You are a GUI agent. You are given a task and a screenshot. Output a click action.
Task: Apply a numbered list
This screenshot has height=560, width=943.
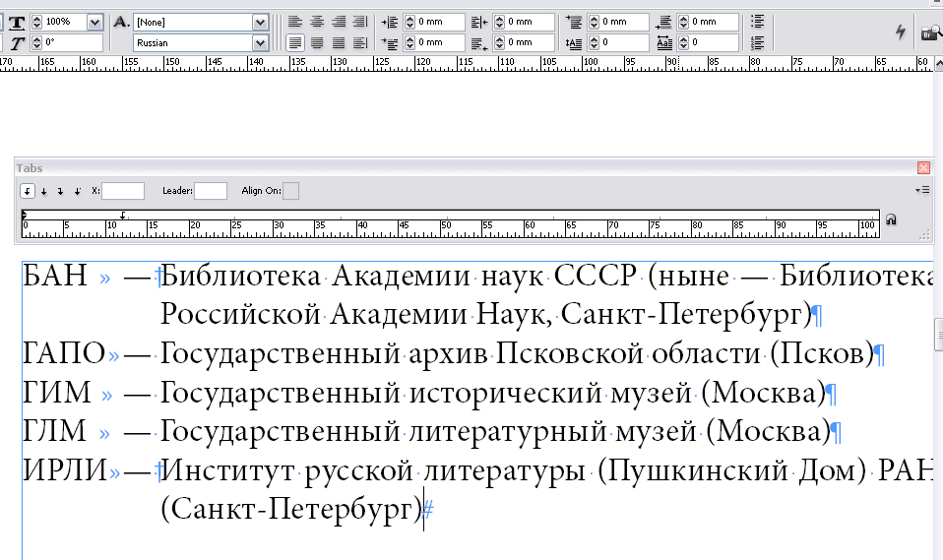[x=758, y=42]
